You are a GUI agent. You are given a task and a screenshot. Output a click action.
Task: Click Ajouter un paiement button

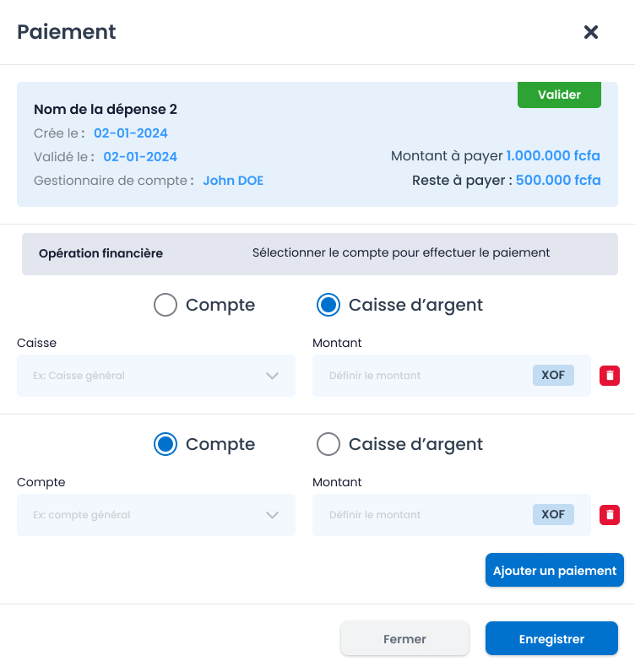coord(555,570)
